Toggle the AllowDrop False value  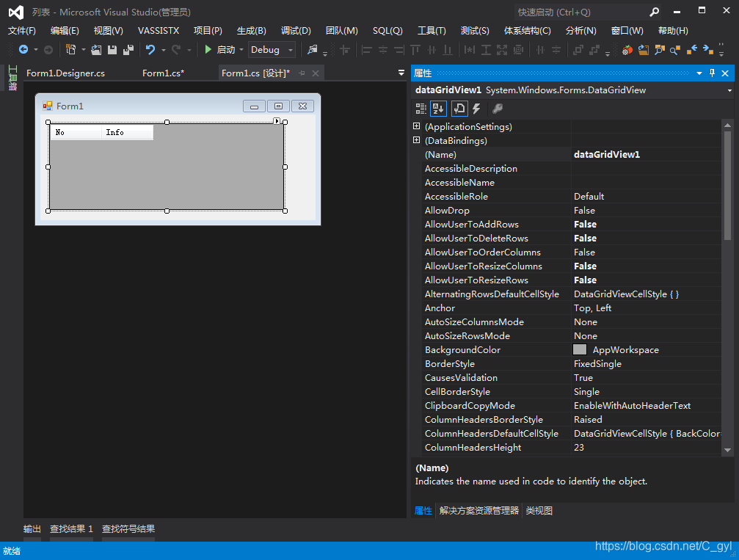(x=646, y=210)
